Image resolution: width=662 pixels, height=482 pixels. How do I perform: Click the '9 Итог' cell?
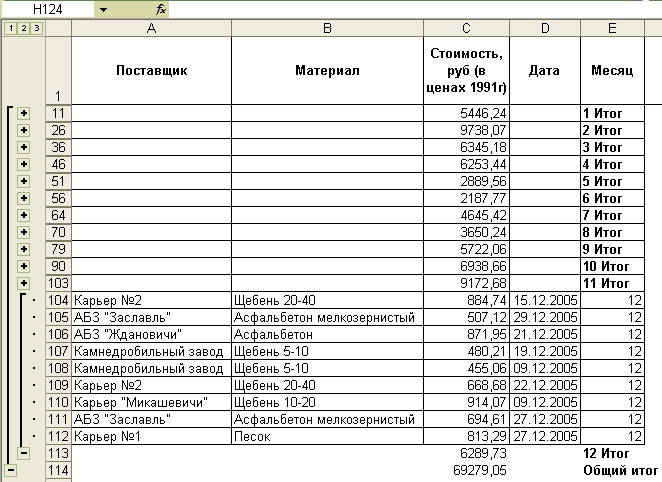click(x=612, y=249)
